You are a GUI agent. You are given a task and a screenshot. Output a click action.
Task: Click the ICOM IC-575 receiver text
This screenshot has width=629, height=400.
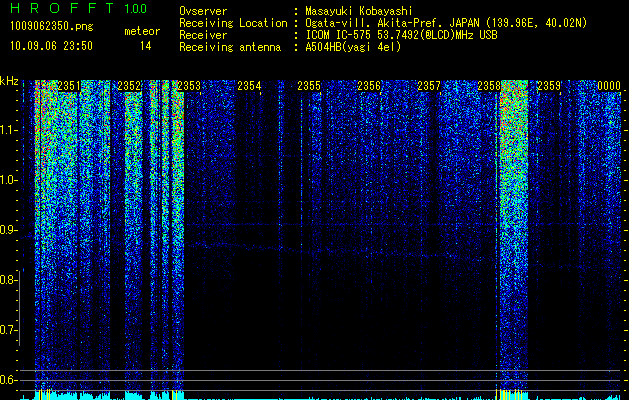[x=401, y=35]
